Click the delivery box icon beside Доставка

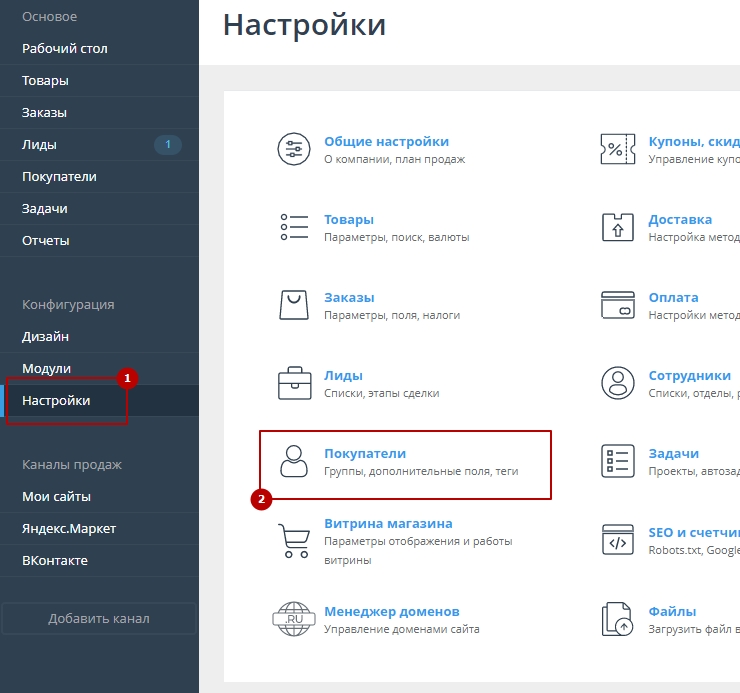coord(617,228)
